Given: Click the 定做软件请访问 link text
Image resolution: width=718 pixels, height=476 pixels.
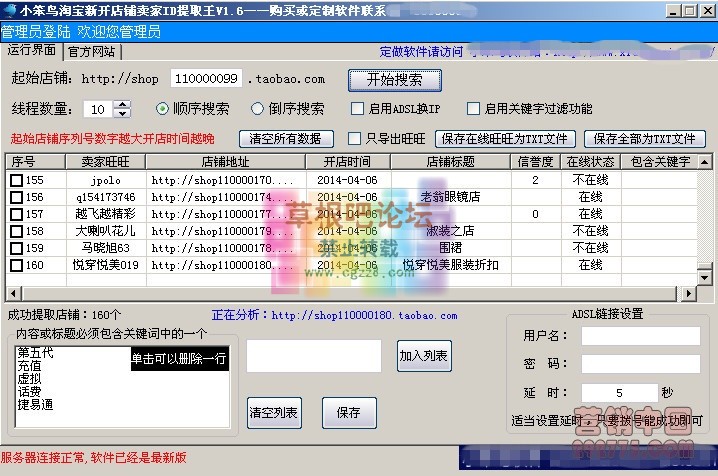Looking at the screenshot, I should 421,52.
